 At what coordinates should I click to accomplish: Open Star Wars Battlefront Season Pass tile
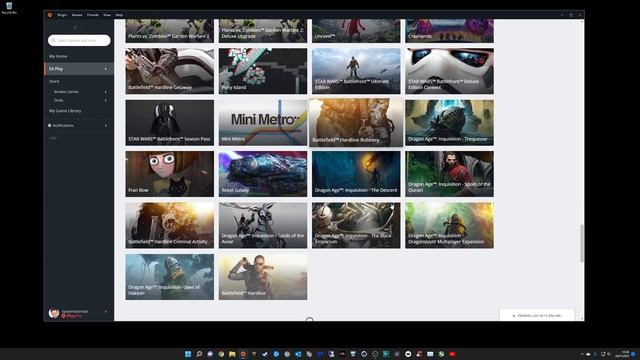tap(169, 122)
